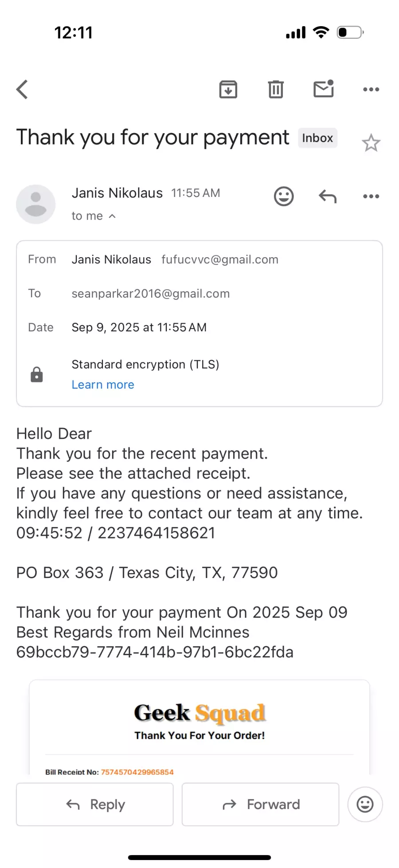
Task: Tap the reply arrow icon in header
Action: [x=328, y=196]
